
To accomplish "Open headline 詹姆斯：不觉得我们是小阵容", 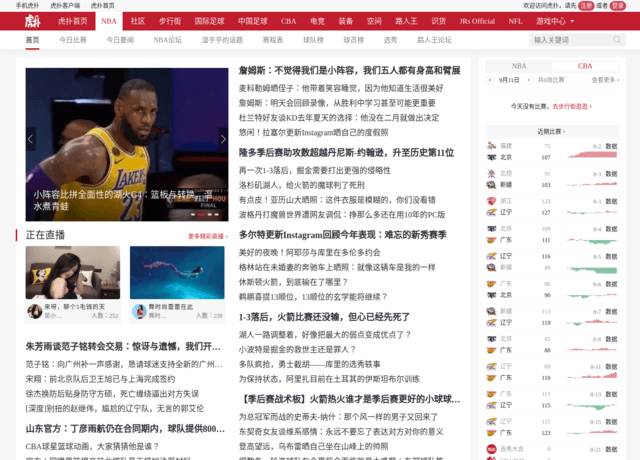I will click(x=349, y=71).
